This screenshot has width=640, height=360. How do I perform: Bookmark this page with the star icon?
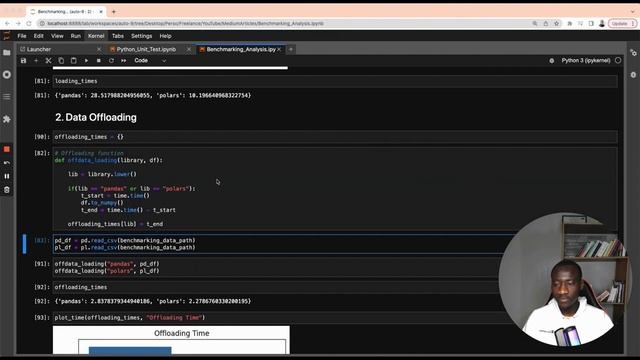pyautogui.click(x=556, y=24)
